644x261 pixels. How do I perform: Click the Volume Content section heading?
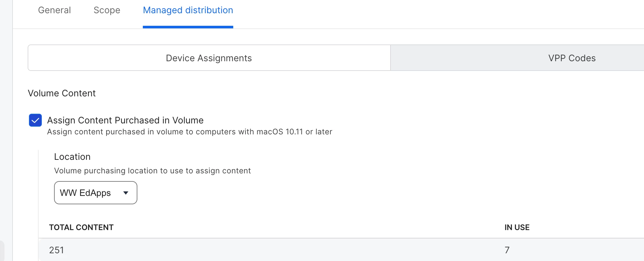[62, 93]
